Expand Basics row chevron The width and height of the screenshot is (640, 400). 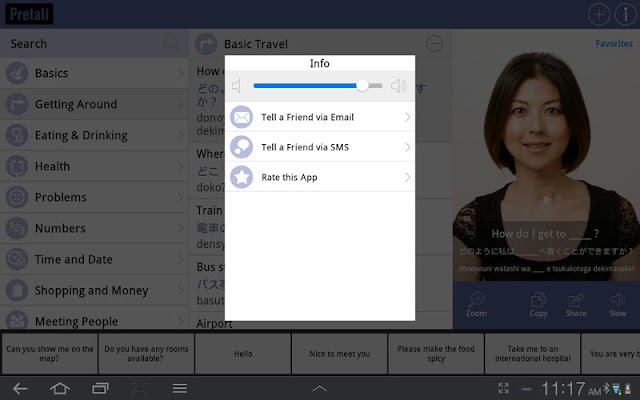(x=181, y=73)
